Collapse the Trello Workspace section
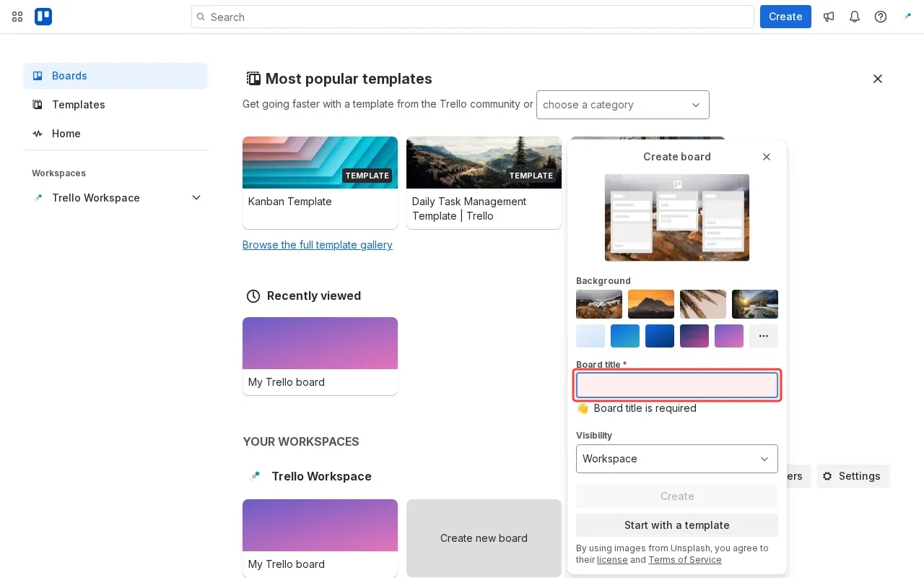924x578 pixels. click(196, 197)
